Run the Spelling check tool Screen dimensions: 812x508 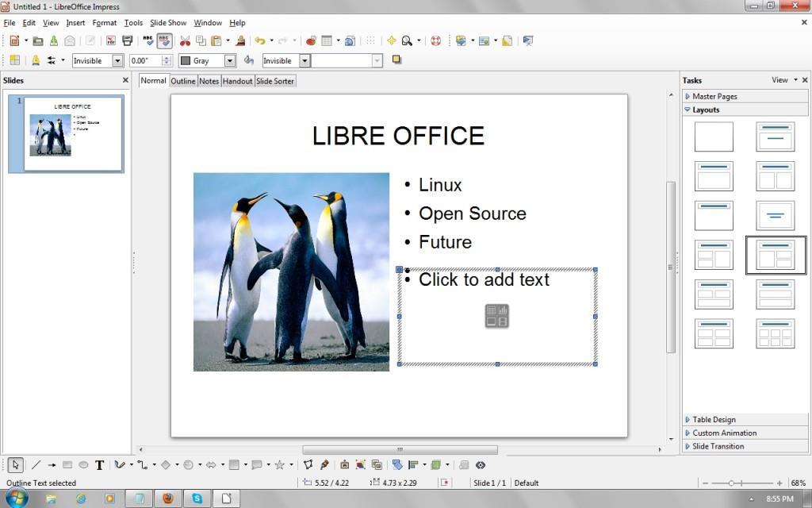point(148,41)
